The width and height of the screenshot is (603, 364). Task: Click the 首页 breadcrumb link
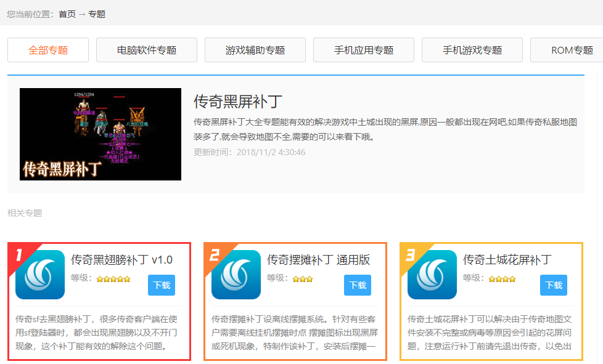[x=67, y=14]
